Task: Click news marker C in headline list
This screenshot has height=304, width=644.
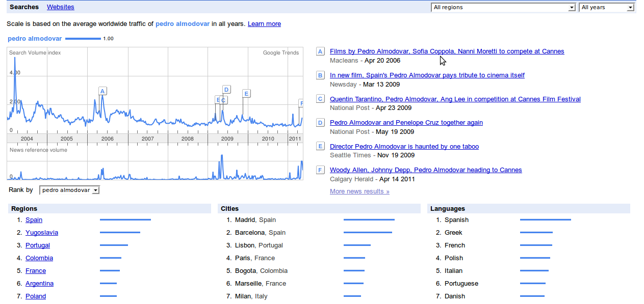Action: pos(320,99)
